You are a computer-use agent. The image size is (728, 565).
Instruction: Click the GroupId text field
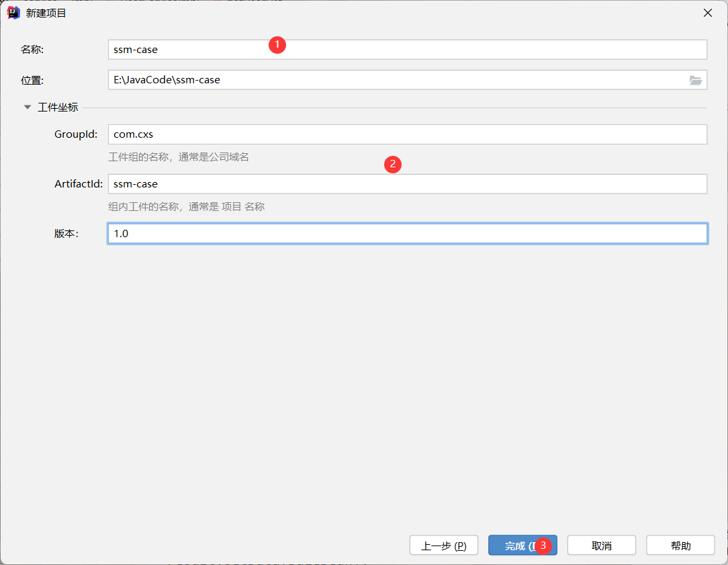[x=407, y=134]
